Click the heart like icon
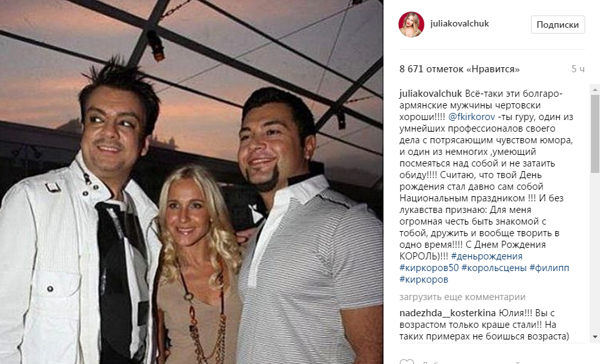This screenshot has height=364, width=600. coord(407,361)
